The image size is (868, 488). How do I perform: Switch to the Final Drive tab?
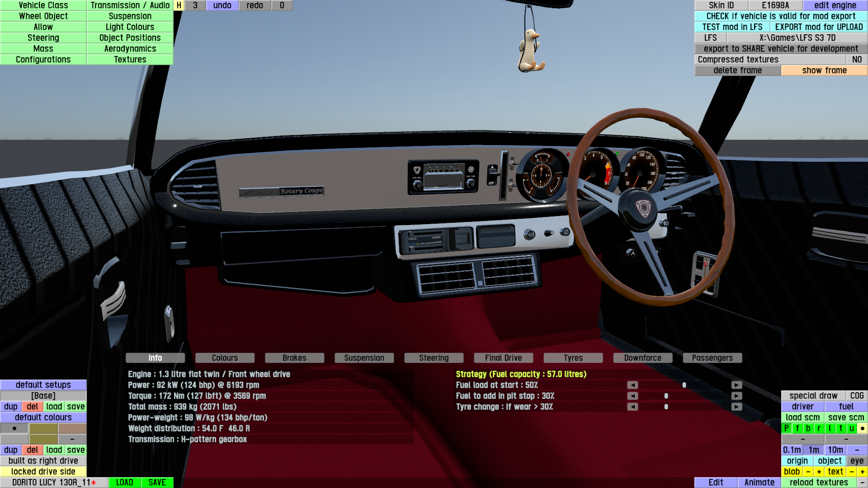click(x=503, y=358)
